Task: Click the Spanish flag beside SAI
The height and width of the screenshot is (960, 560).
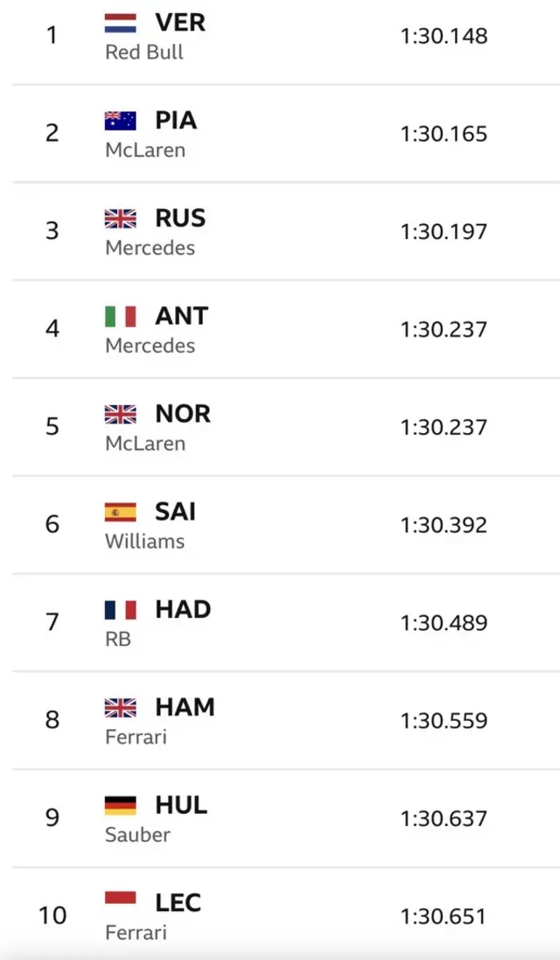Action: (120, 512)
